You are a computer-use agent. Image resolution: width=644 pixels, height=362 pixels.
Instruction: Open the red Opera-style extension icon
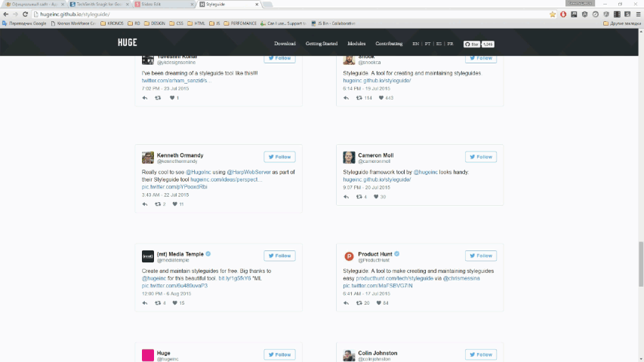563,14
